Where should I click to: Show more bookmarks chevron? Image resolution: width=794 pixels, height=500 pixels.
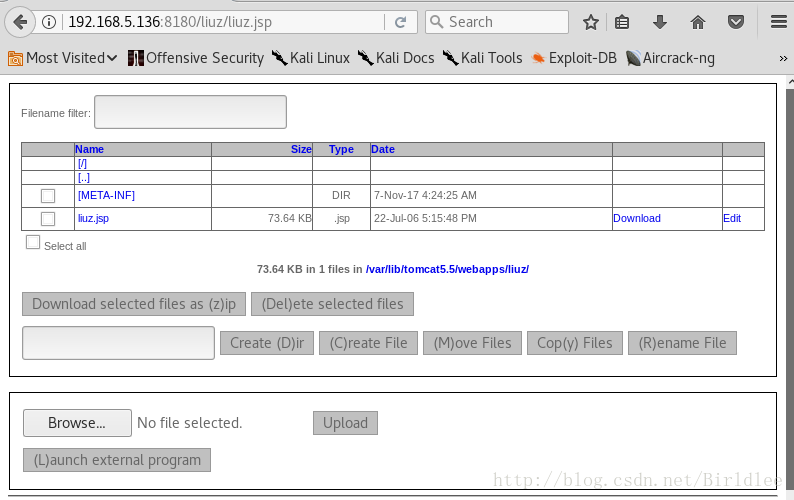click(783, 59)
